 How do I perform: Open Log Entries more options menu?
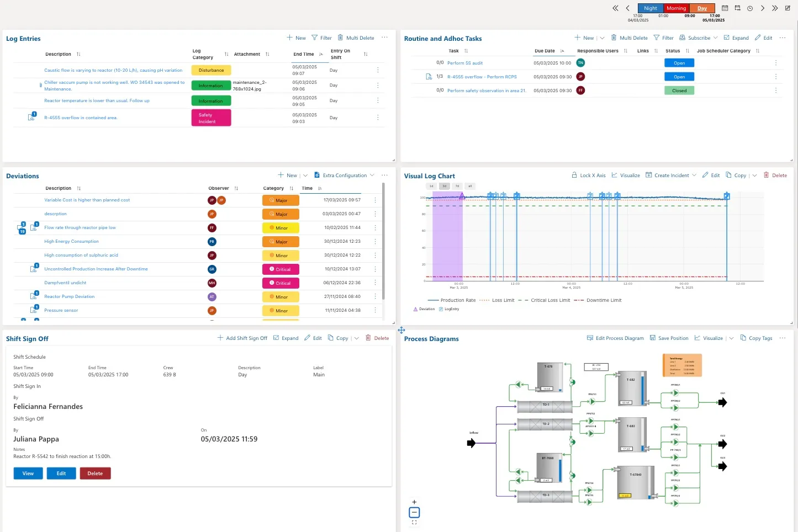point(384,38)
